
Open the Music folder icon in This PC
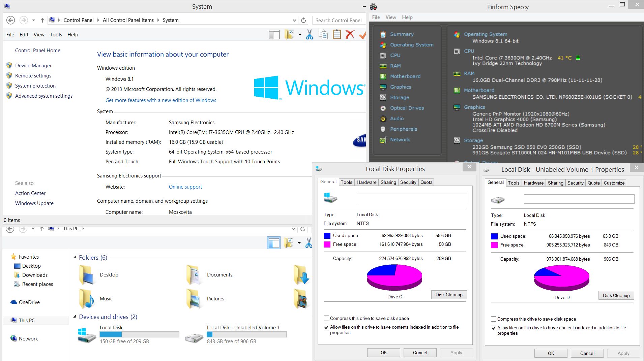(x=86, y=298)
